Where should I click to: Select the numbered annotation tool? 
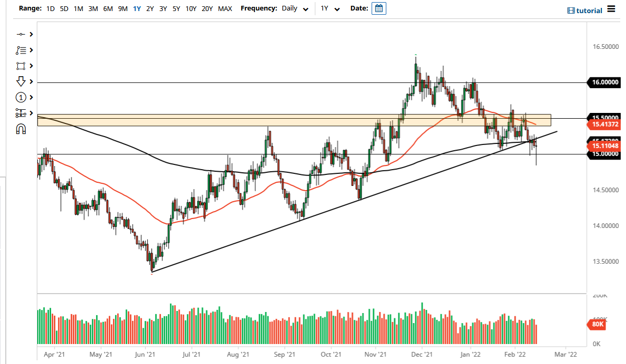tap(21, 97)
